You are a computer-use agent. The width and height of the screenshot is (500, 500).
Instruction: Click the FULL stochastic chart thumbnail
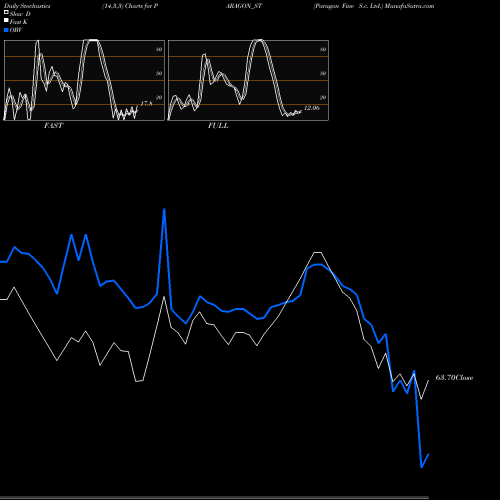pos(248,80)
